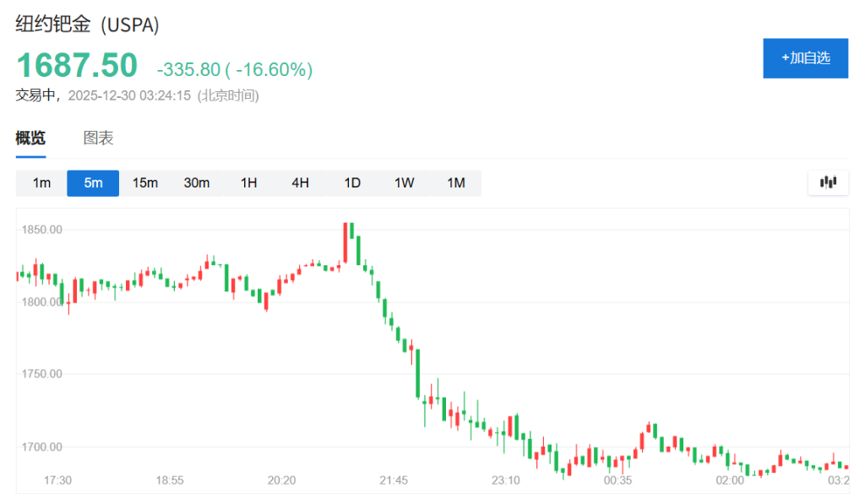Select the 1m timeframe
The width and height of the screenshot is (865, 504).
point(41,183)
